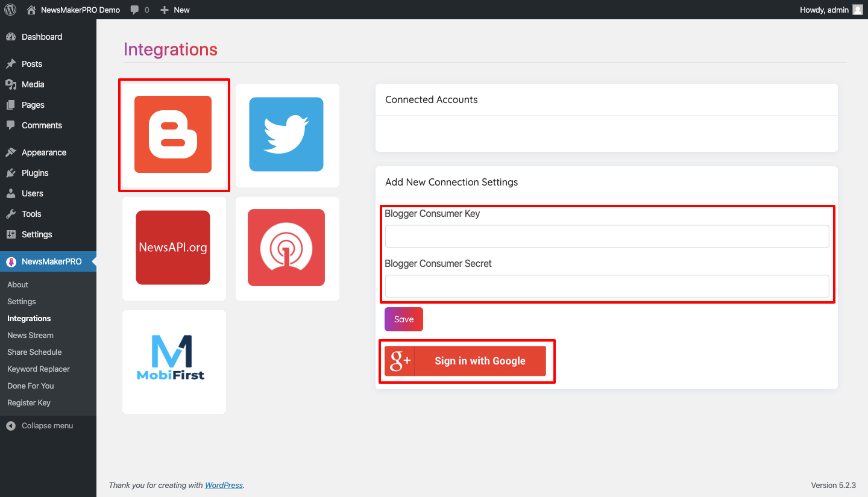Click the Save button
This screenshot has width=868, height=497.
tap(404, 319)
